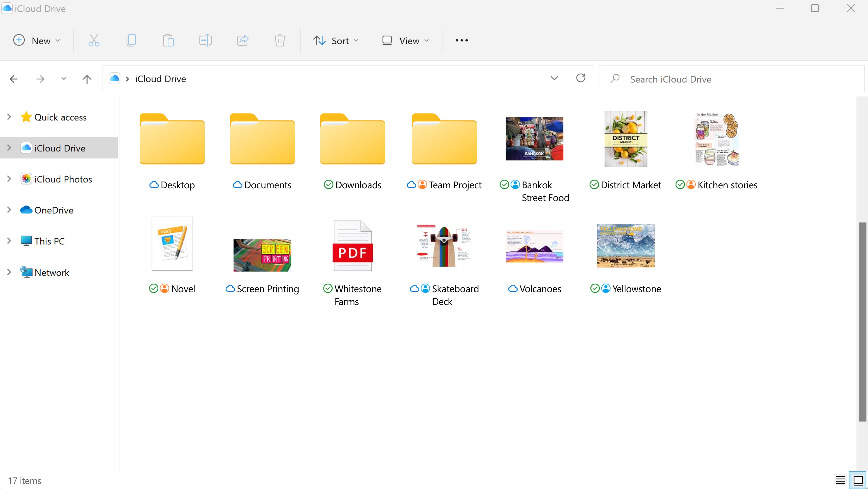Image resolution: width=868 pixels, height=489 pixels.
Task: Open the See more toolbar menu
Action: 461,40
